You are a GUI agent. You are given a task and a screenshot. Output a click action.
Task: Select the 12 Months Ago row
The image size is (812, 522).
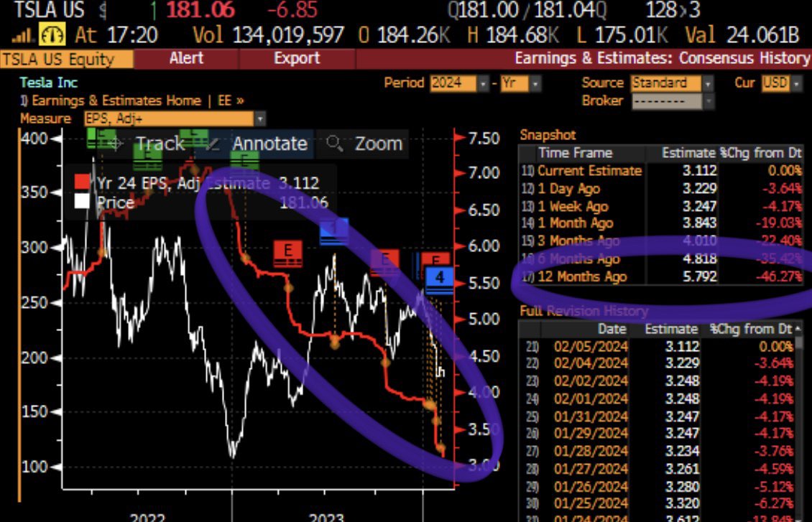tap(661, 276)
